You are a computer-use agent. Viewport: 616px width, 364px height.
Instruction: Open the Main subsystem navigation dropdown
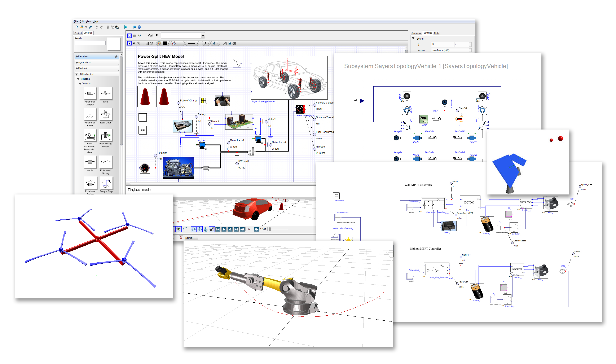(x=203, y=36)
